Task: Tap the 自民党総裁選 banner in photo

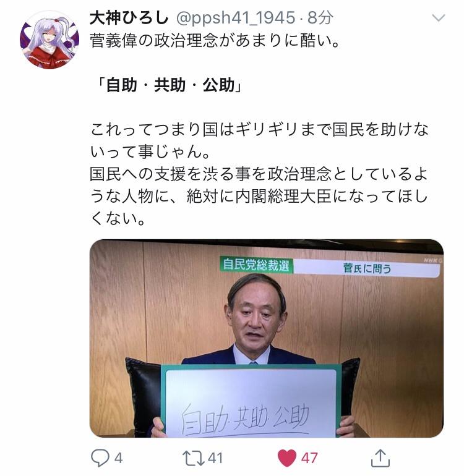Action: tap(256, 265)
